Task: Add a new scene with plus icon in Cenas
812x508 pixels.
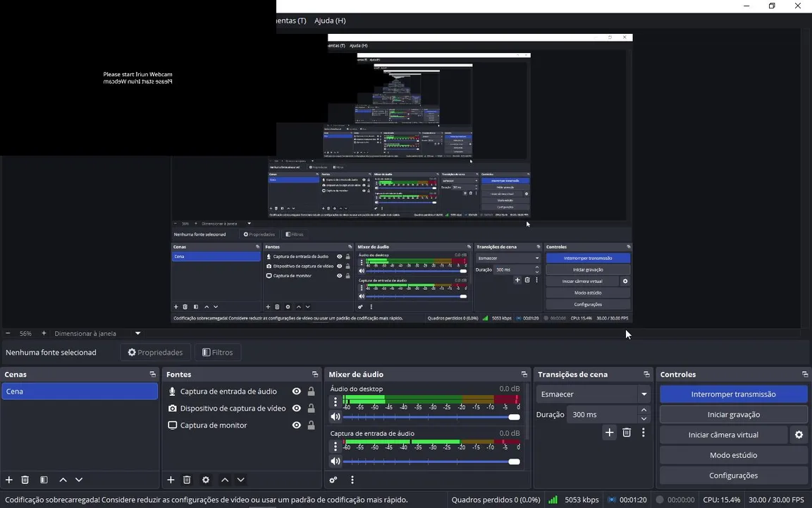Action: [8, 480]
